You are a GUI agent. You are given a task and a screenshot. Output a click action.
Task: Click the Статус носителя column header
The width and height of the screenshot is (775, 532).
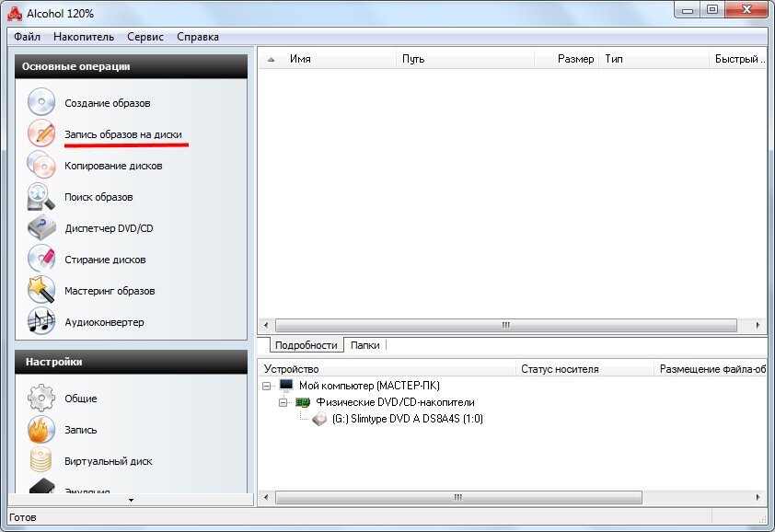pyautogui.click(x=584, y=369)
